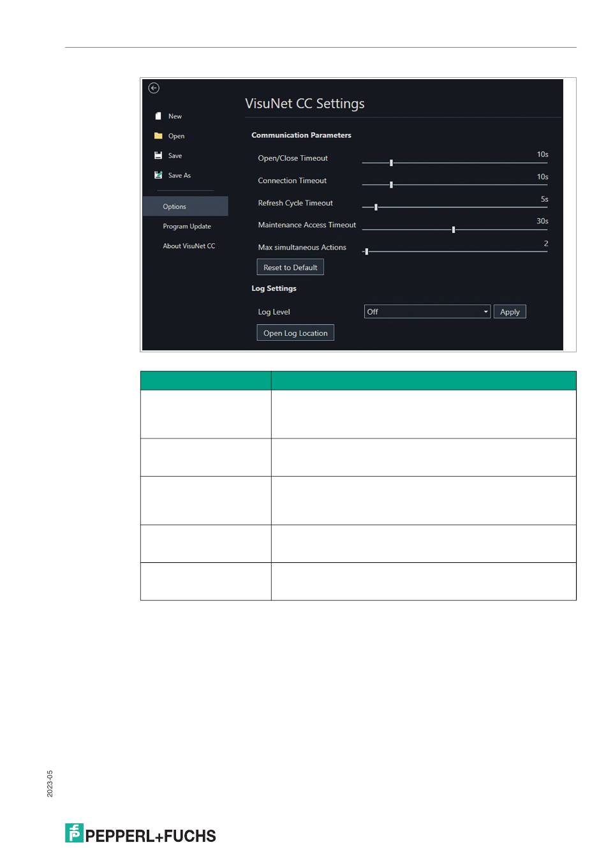This screenshot has height=868, width=606.
Task: Click the back arrow icon
Action: (x=154, y=88)
